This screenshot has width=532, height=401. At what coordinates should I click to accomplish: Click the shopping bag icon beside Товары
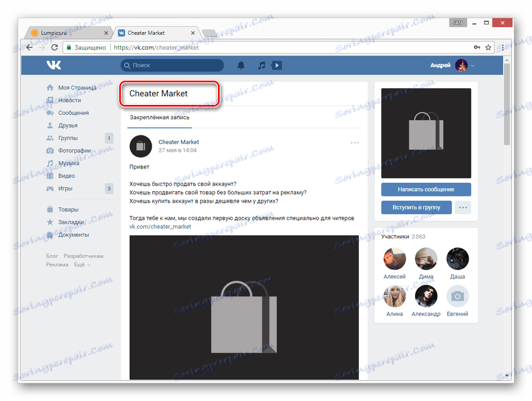50,209
